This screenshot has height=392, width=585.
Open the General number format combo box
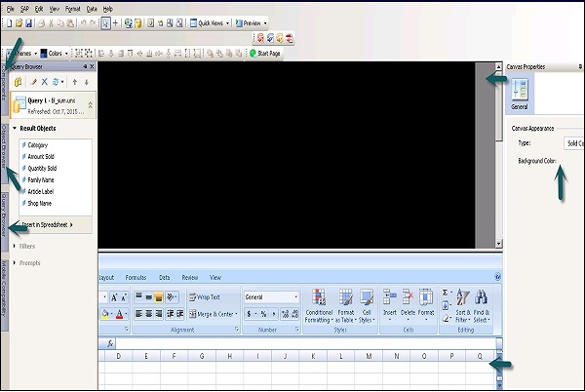272,297
